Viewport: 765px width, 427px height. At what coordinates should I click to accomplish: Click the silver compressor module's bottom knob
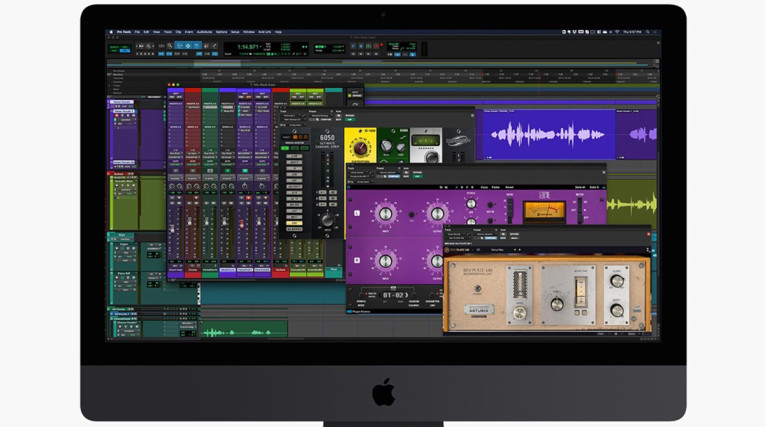(431, 157)
